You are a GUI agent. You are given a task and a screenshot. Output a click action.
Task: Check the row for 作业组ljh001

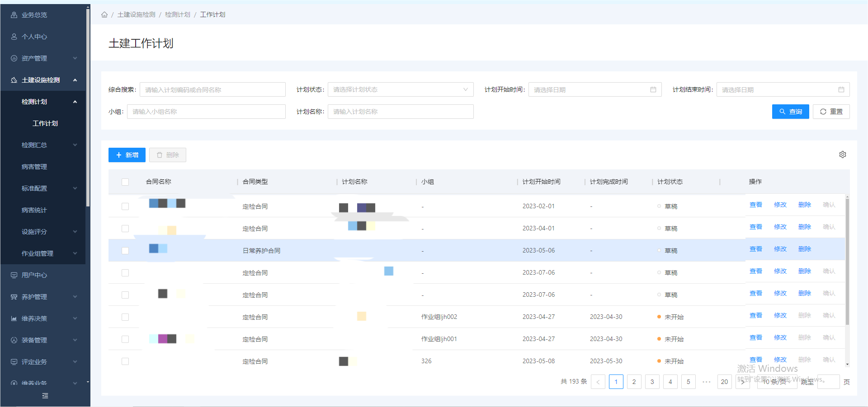click(125, 339)
